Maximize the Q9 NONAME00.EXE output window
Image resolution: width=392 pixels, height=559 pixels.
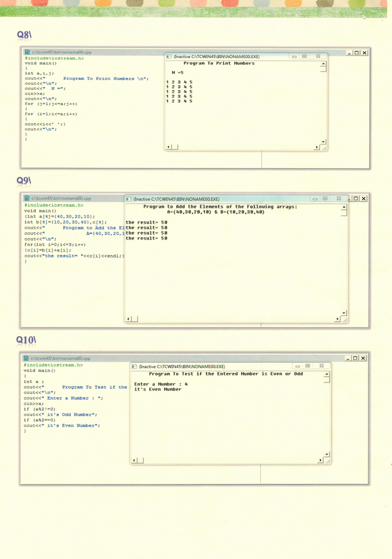click(325, 199)
